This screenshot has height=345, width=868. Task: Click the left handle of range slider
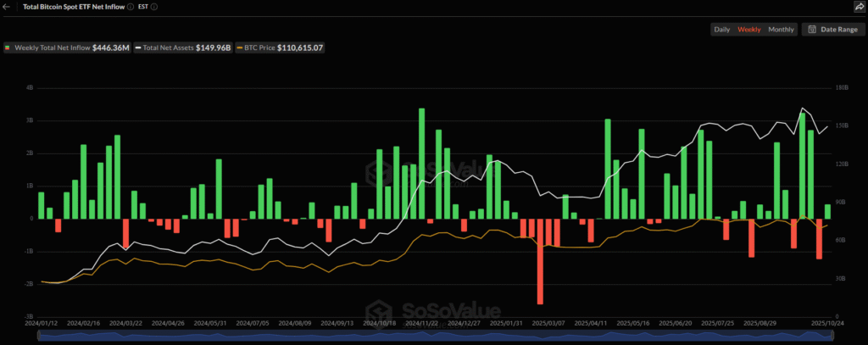tap(38, 337)
